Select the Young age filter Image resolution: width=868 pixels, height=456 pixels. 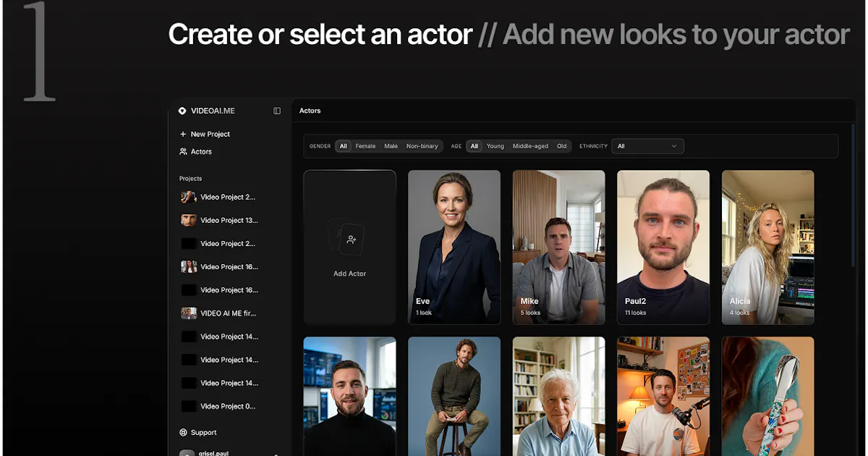point(495,146)
